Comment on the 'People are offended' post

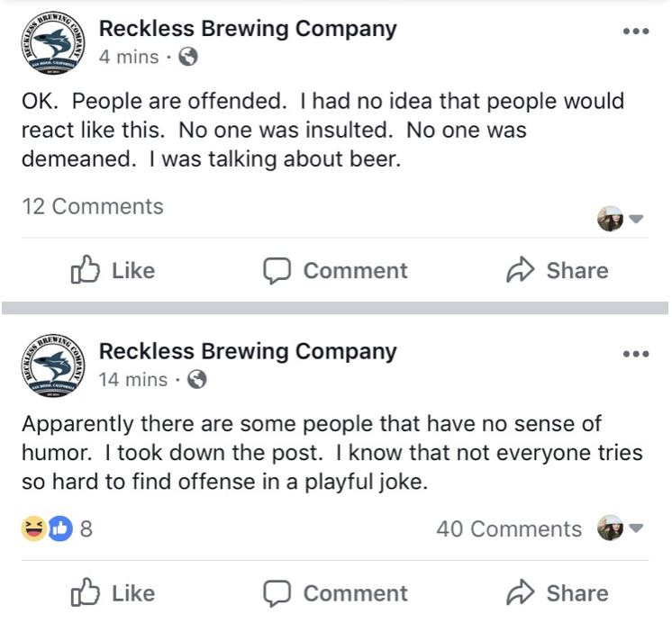335,270
